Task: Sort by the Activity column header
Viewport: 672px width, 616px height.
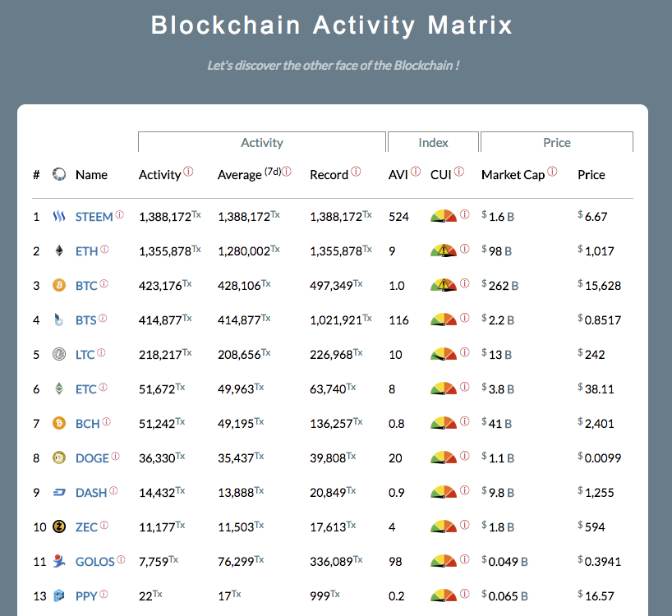Action: click(160, 175)
